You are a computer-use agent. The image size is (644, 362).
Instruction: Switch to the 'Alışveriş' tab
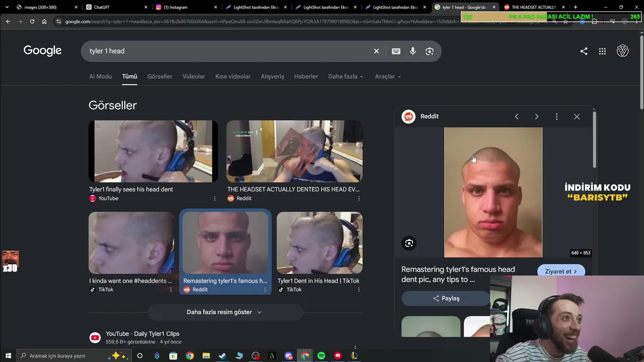click(272, 76)
